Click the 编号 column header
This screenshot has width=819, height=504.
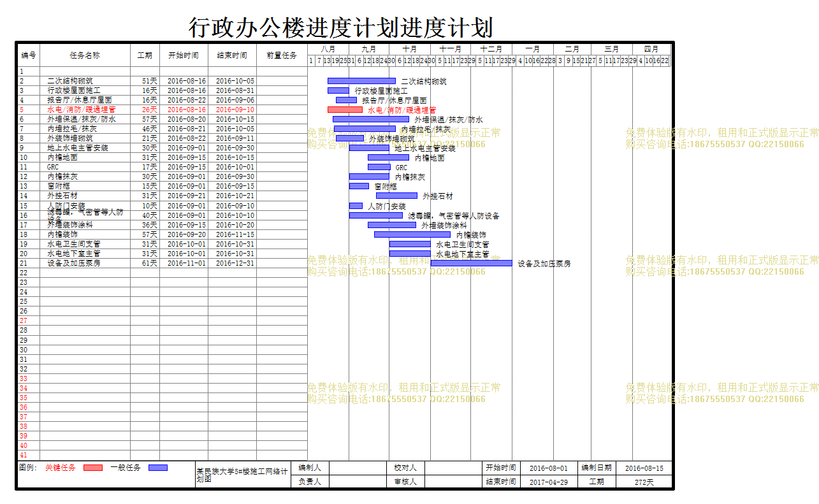click(x=29, y=55)
